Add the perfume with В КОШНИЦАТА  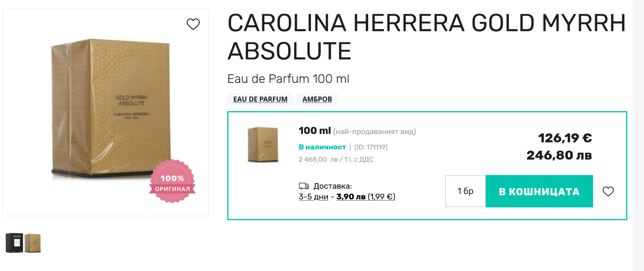point(539,191)
